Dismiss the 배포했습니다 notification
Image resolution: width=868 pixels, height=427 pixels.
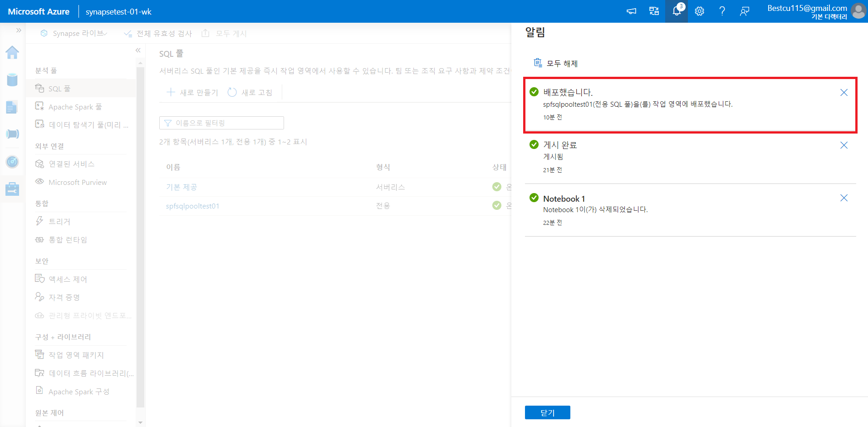[x=844, y=93]
